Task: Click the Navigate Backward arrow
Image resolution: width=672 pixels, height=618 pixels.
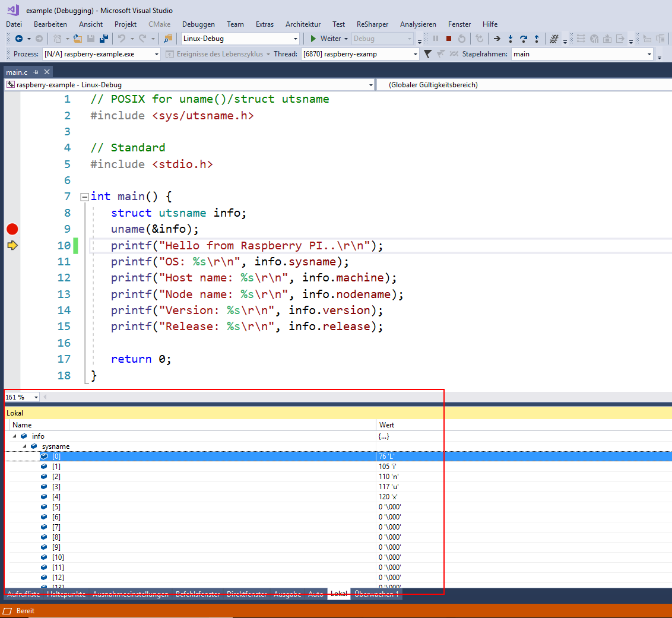Action: pyautogui.click(x=19, y=39)
